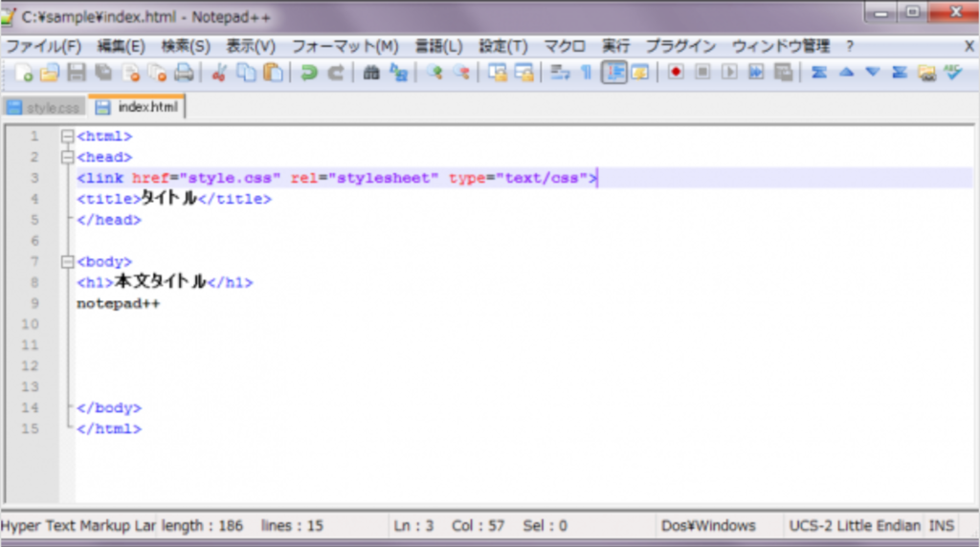Click the blue up triangle icon
The image size is (980, 547).
pos(846,73)
